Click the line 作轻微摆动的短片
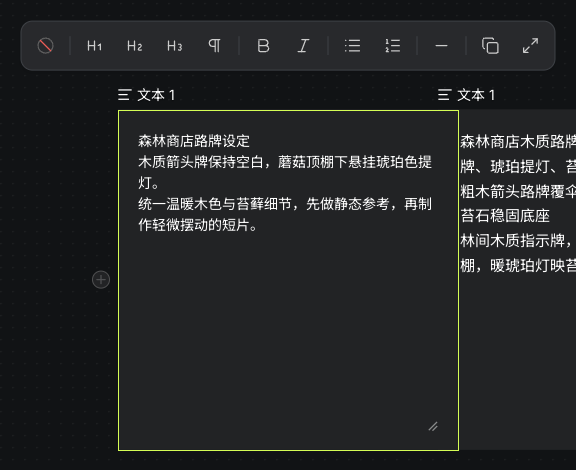This screenshot has height=470, width=576. [x=198, y=225]
